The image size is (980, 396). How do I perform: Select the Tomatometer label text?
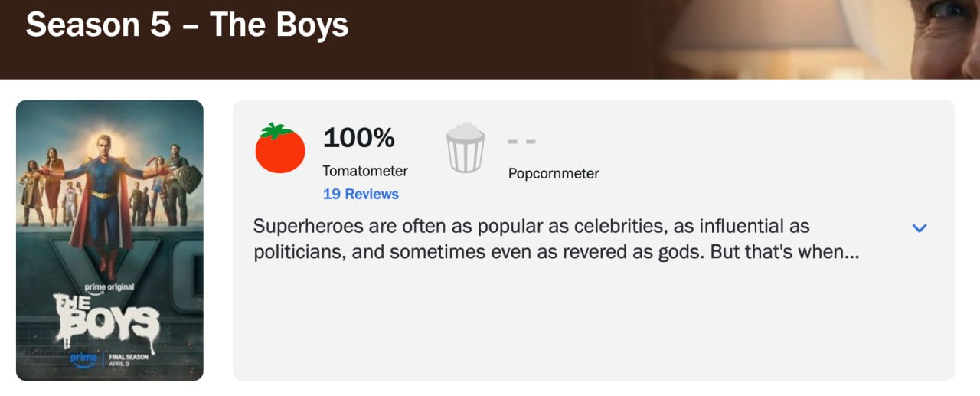(x=365, y=171)
